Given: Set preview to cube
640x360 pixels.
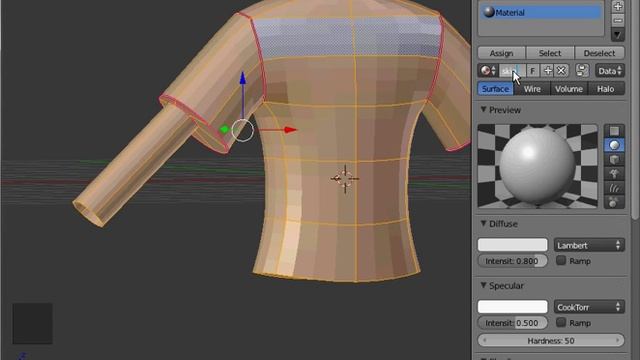Looking at the screenshot, I should 614,160.
